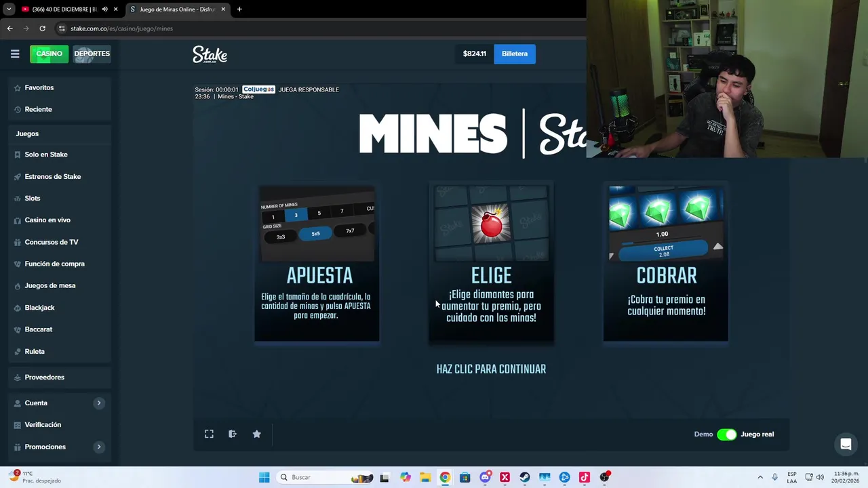Reload the current page

tap(42, 28)
